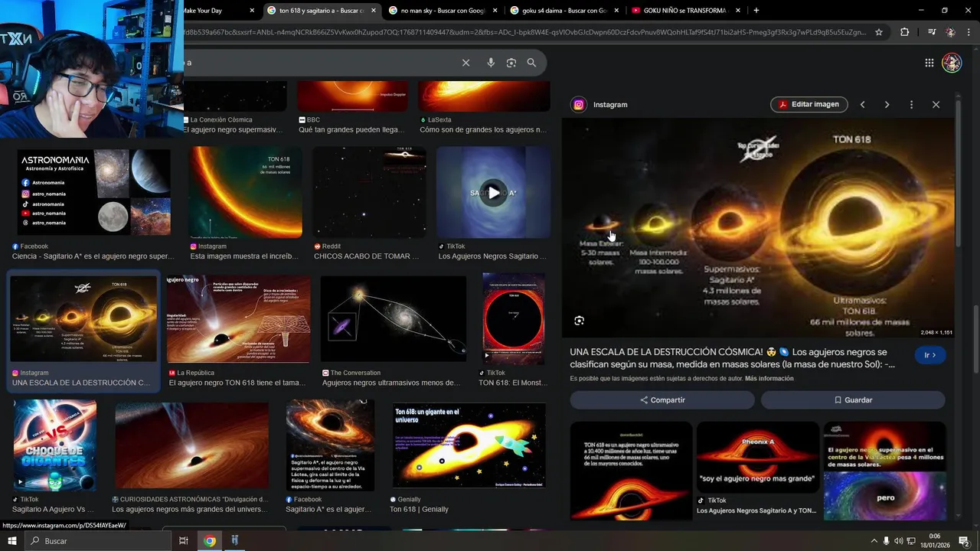Open TikTok 'TON 618: El Monst' result
980x551 pixels.
(x=513, y=319)
